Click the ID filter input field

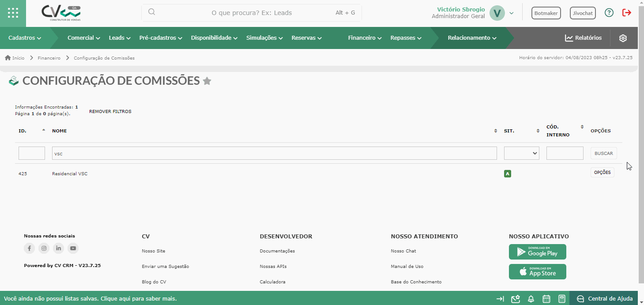[32, 153]
